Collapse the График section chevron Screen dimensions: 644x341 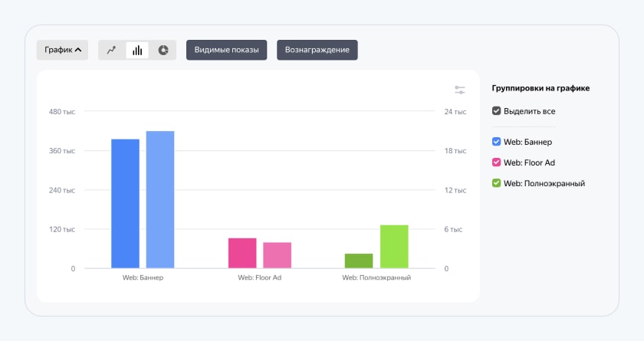pos(78,50)
